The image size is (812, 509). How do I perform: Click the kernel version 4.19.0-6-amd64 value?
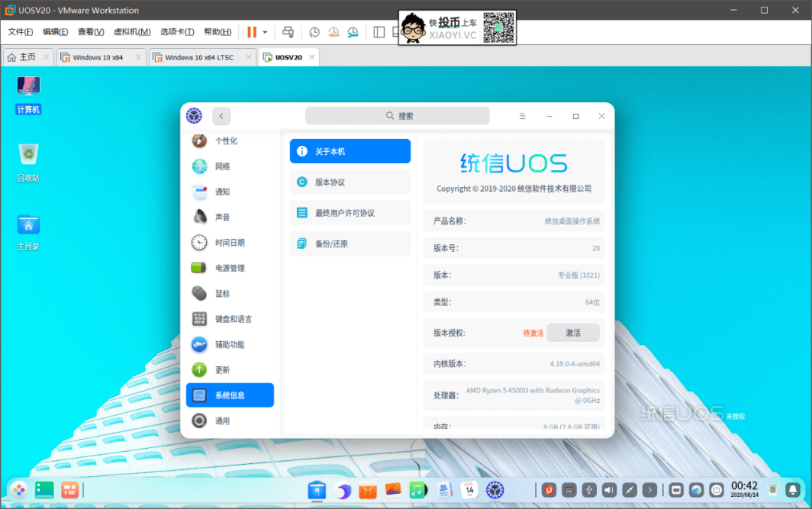coord(575,364)
